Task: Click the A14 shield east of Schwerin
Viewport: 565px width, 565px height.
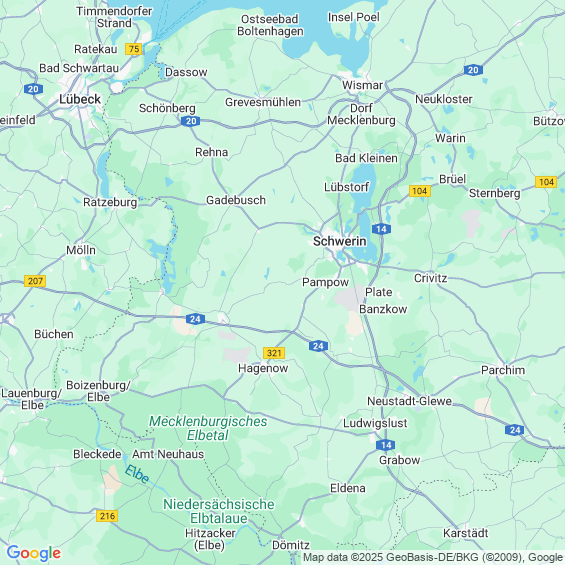Action: coord(381,229)
